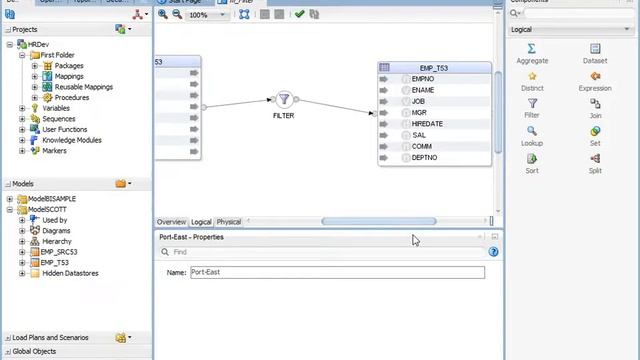
Task: Expand the Procedures node
Action: [x=35, y=98]
